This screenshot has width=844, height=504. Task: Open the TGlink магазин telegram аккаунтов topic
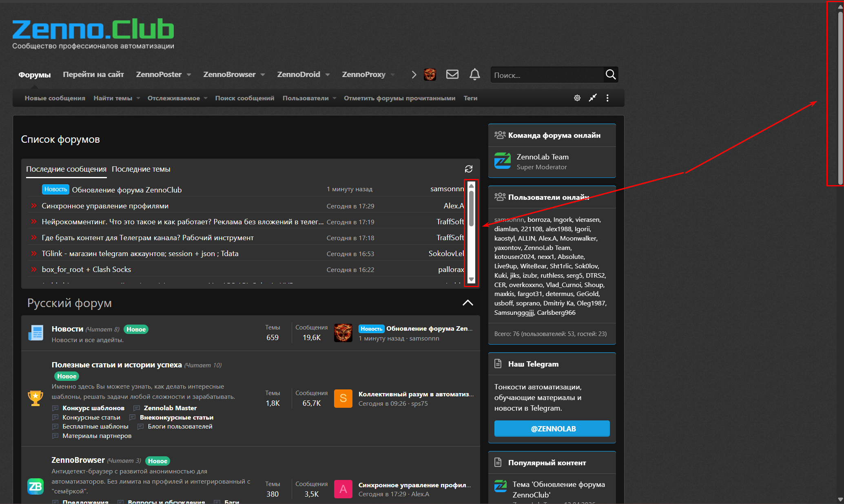click(140, 254)
